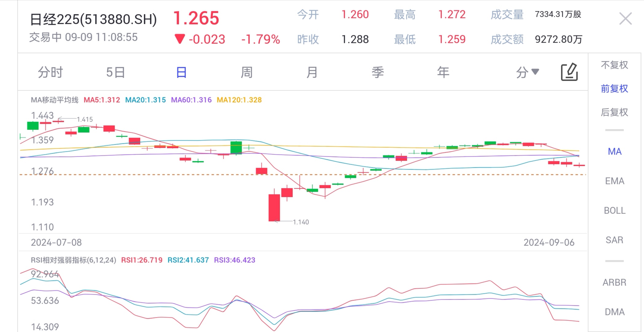Show the DMA sub-indicator

[x=614, y=312]
